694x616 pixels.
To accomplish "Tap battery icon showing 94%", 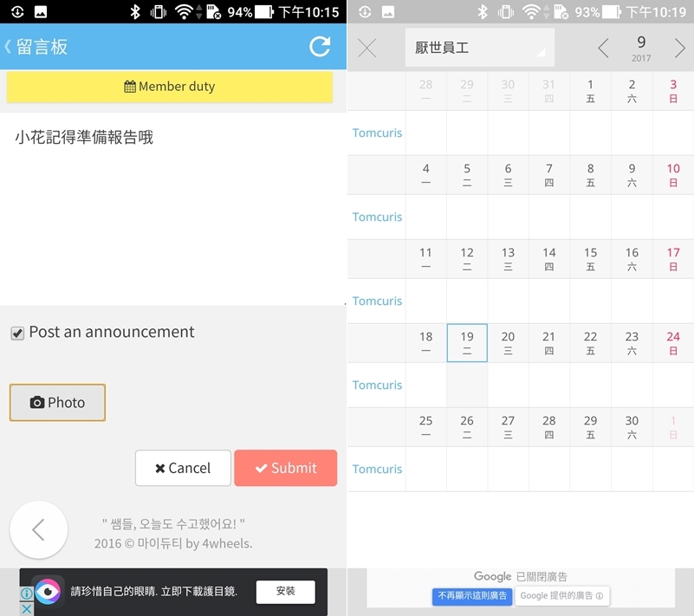I will (x=264, y=11).
